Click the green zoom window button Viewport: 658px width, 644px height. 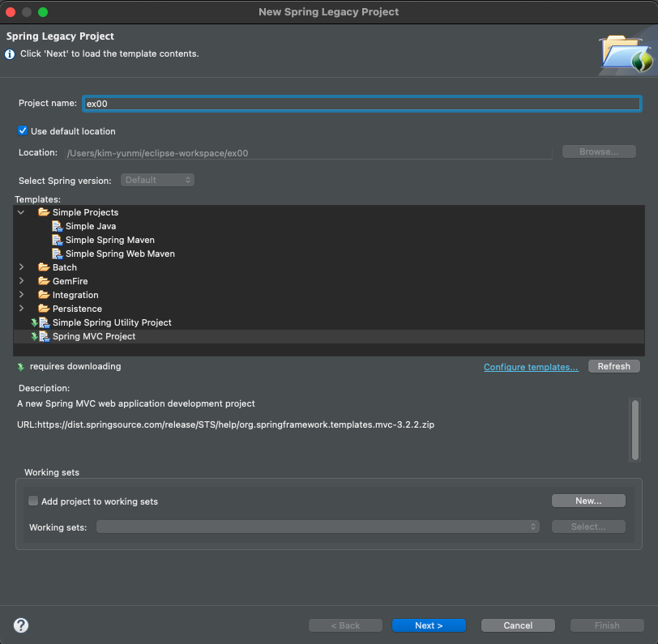coord(43,12)
